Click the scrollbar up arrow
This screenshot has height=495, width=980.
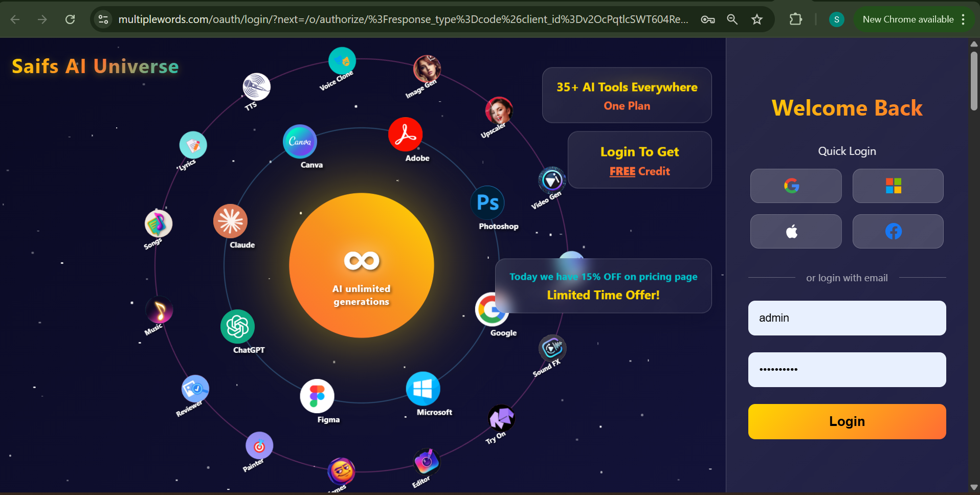974,44
